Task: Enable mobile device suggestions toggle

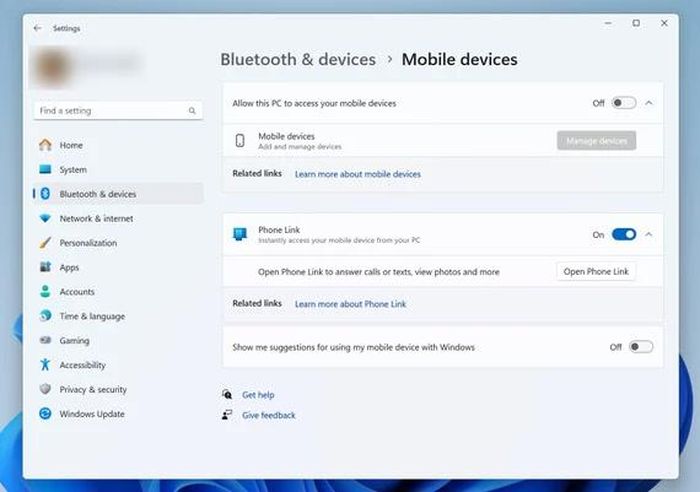Action: click(641, 347)
